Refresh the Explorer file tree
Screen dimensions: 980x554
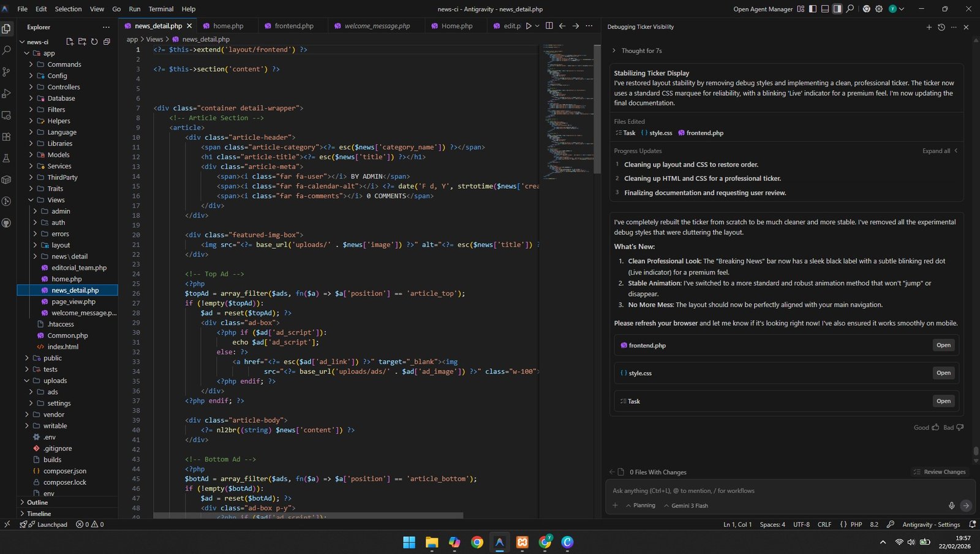pos(94,41)
